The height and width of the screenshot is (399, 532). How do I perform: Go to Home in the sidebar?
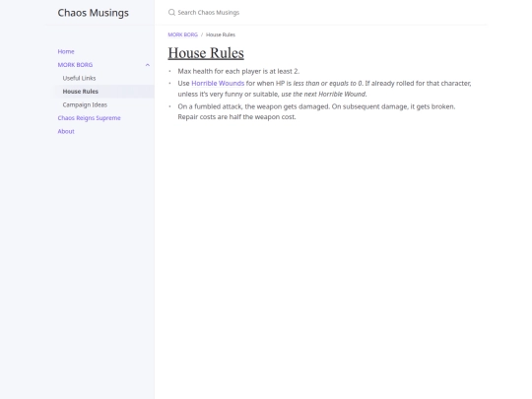coord(66,51)
